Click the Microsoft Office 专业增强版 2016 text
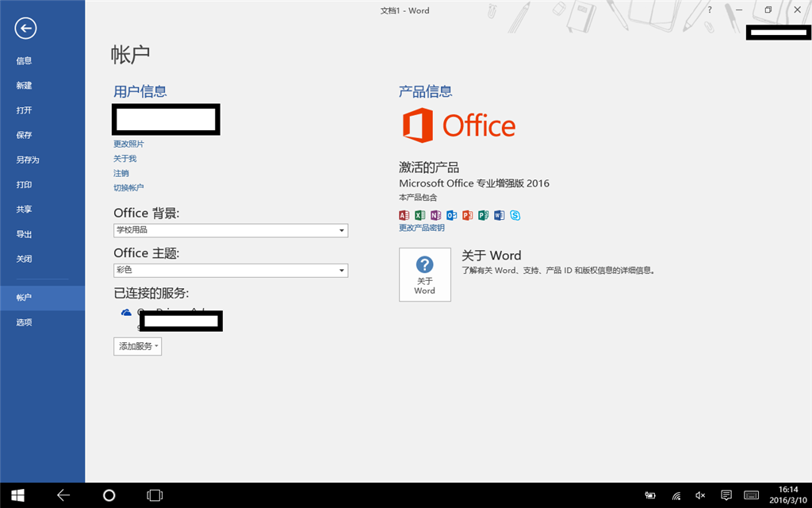 [474, 183]
